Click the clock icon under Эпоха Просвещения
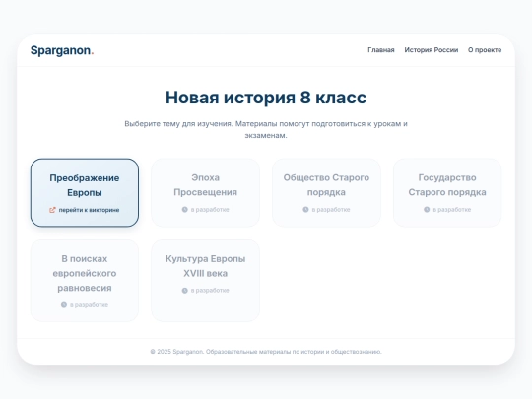This screenshot has height=399, width=532. [185, 210]
